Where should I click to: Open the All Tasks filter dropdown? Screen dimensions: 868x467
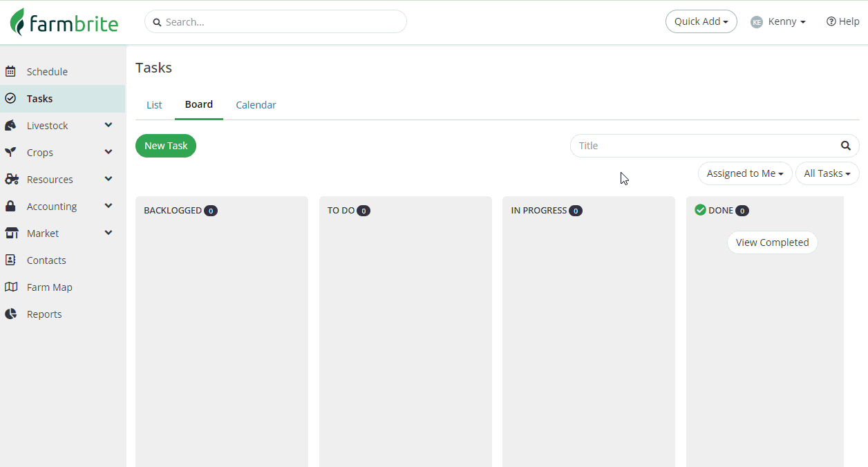point(827,173)
